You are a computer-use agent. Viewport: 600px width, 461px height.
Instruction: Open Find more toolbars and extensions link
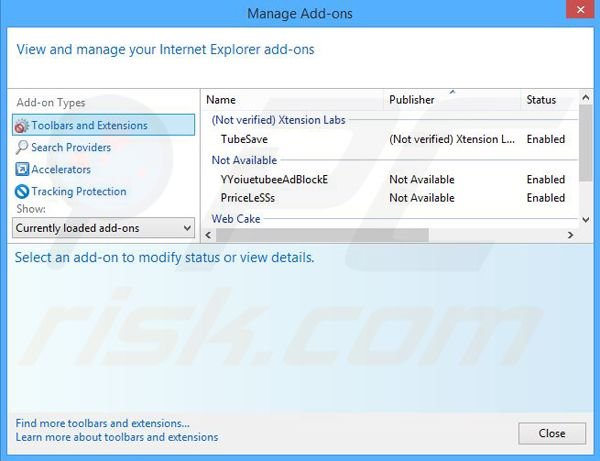pyautogui.click(x=103, y=423)
